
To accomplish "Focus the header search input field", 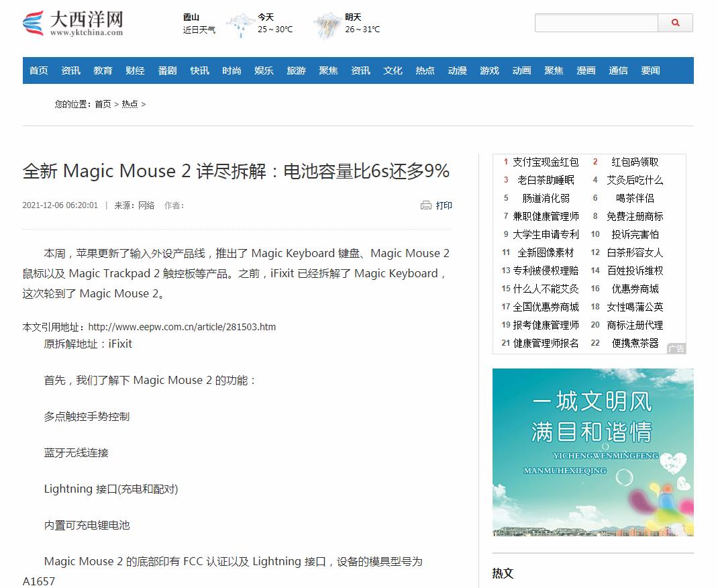I will pos(596,23).
